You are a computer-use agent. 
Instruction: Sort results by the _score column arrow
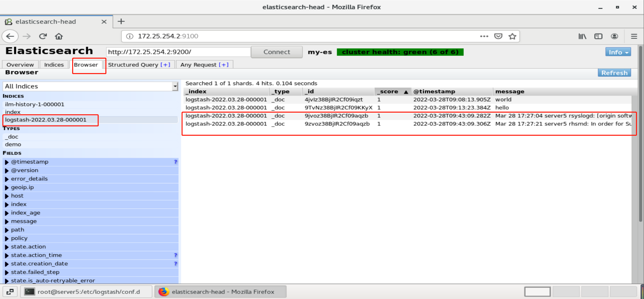[x=406, y=92]
